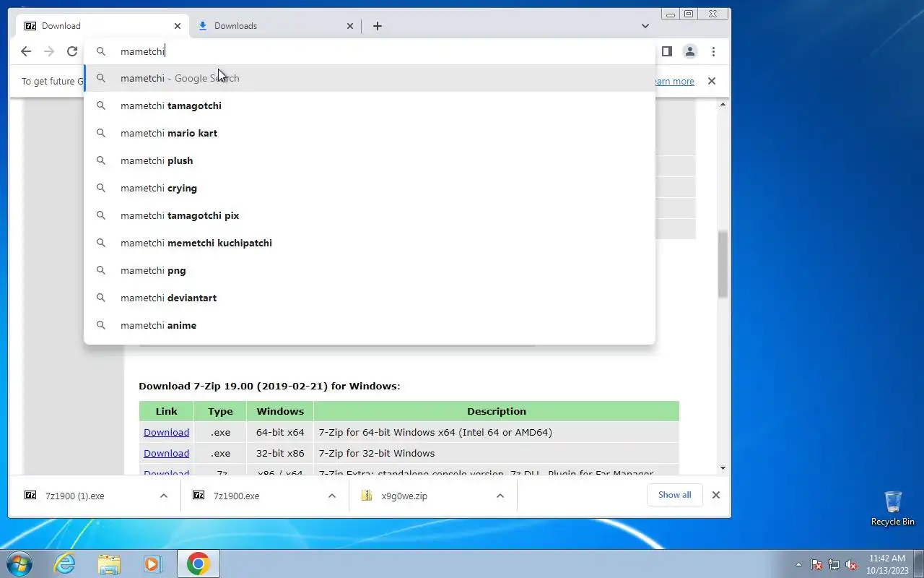
Task: Choose suggestion 'mametchi deviantart'
Action: 370,298
